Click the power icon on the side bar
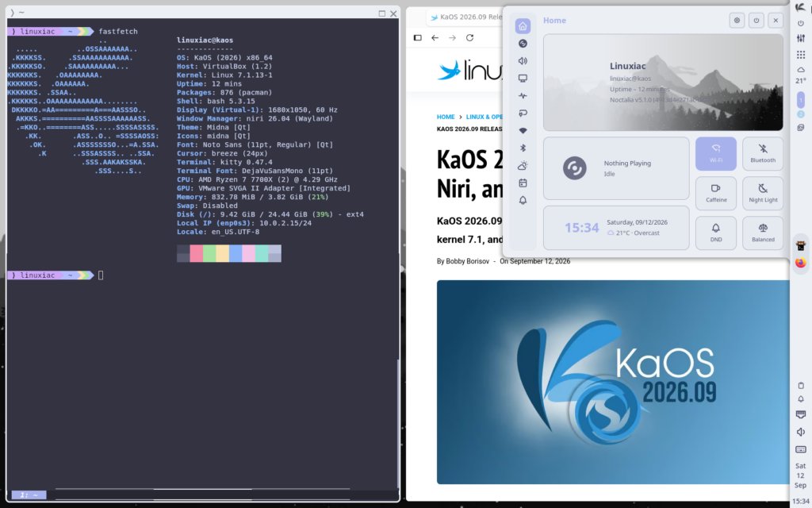Viewport: 812px width, 508px height. (x=801, y=23)
